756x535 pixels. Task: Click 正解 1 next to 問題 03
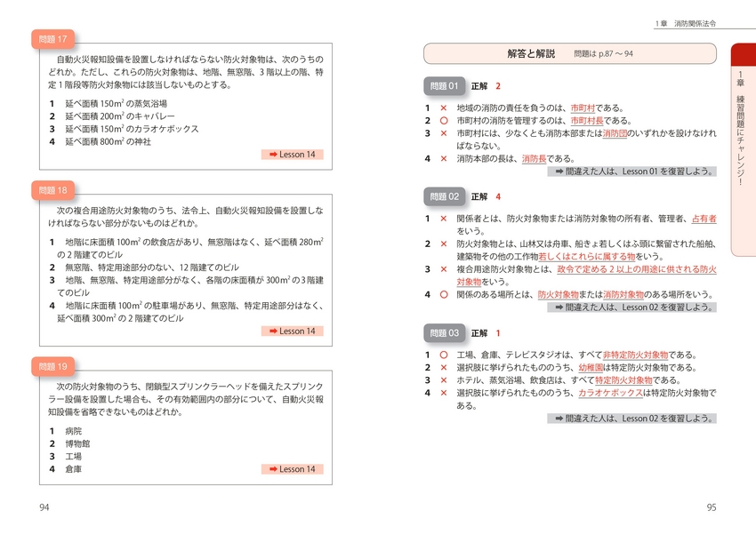[486, 333]
